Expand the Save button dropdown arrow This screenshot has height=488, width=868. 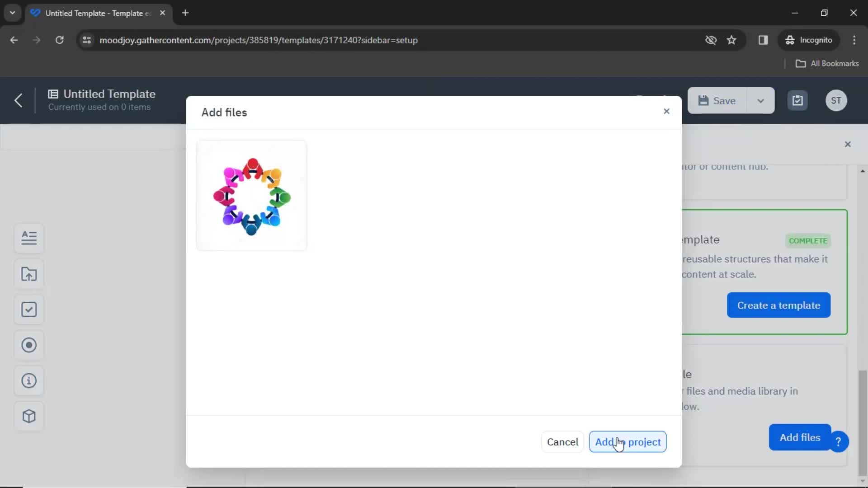761,100
